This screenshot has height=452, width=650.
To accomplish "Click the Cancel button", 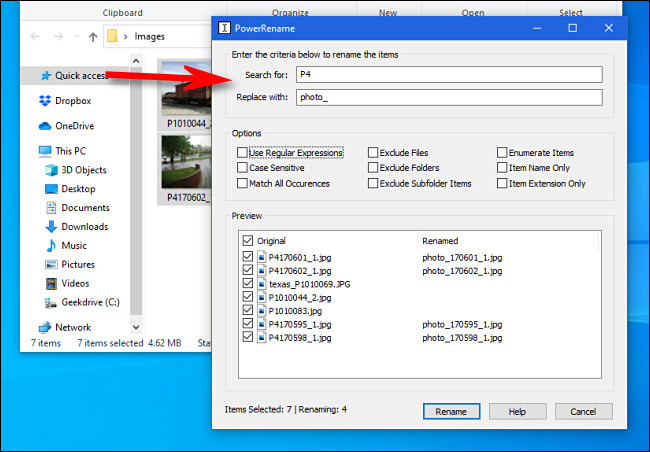I will [583, 411].
